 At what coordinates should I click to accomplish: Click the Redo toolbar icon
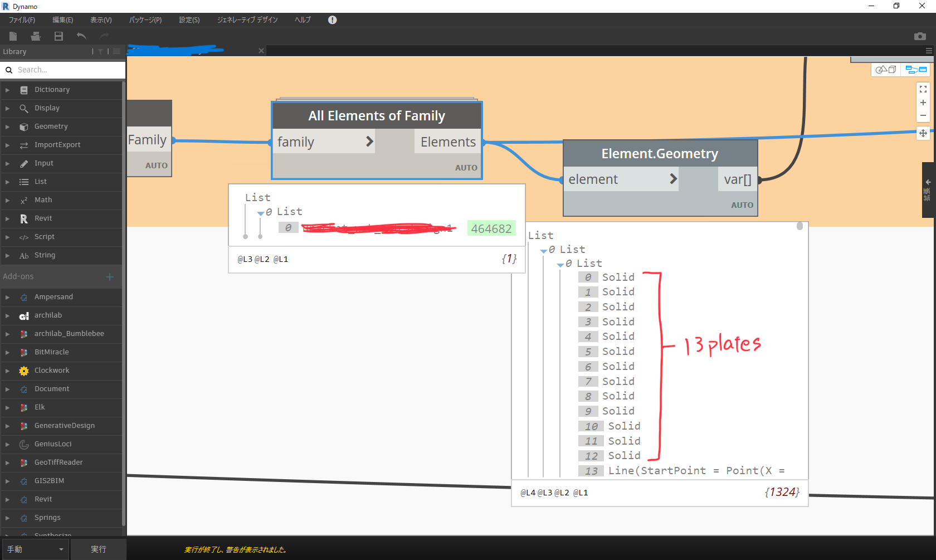tap(104, 36)
